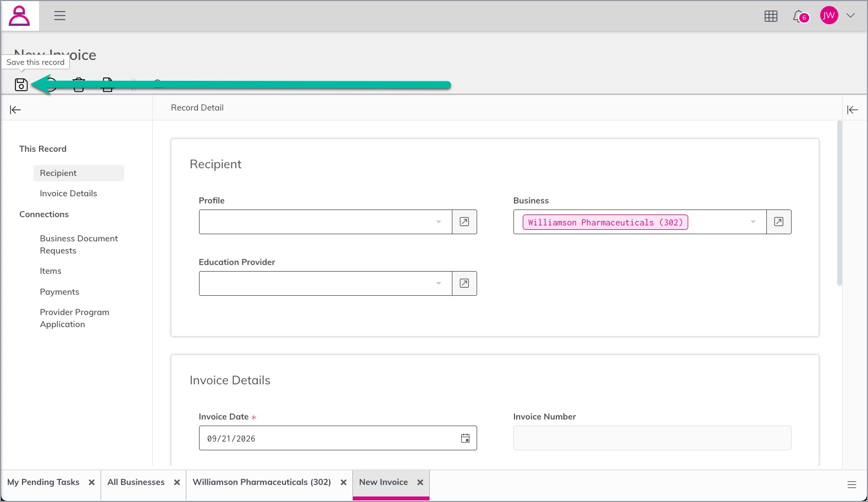868x502 pixels.
Task: Open the Invoice Date calendar picker
Action: 465,438
